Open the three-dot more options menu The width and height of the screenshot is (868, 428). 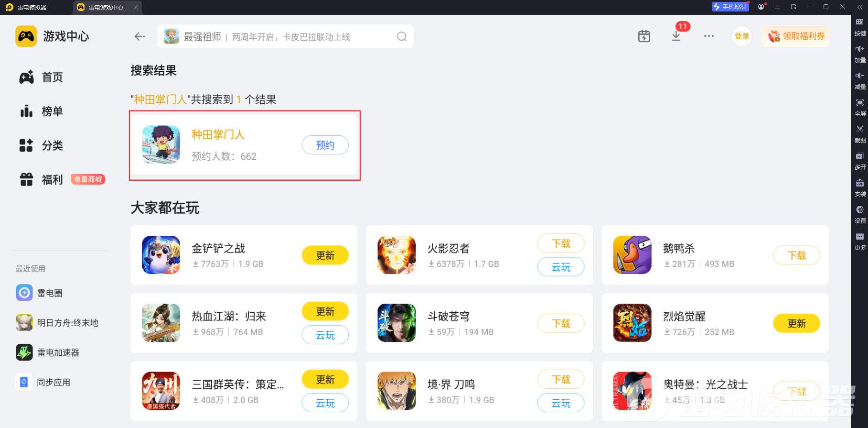tap(709, 36)
